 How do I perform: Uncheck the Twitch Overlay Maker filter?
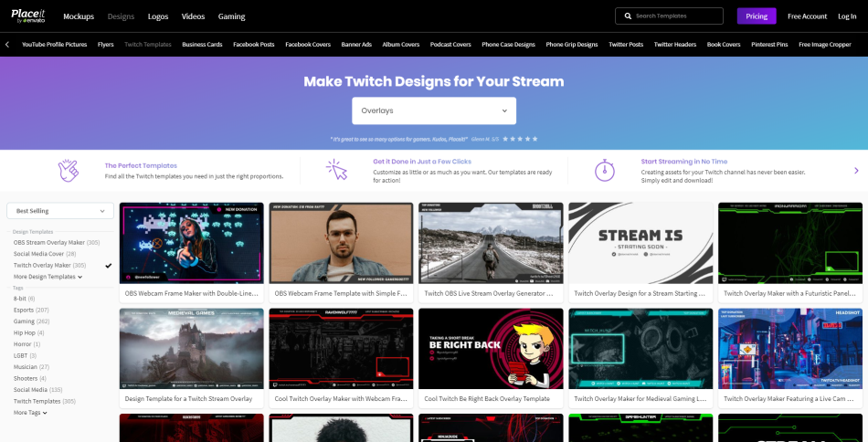108,265
